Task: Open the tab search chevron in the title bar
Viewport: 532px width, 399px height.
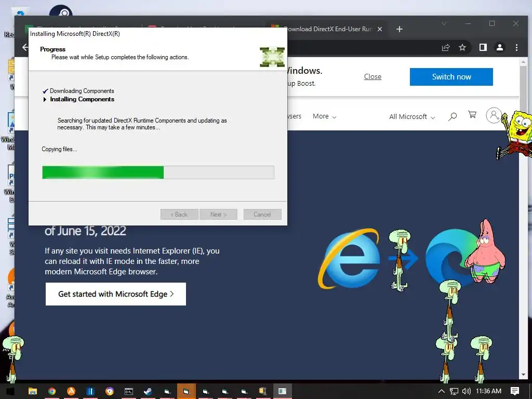Action: (x=444, y=23)
